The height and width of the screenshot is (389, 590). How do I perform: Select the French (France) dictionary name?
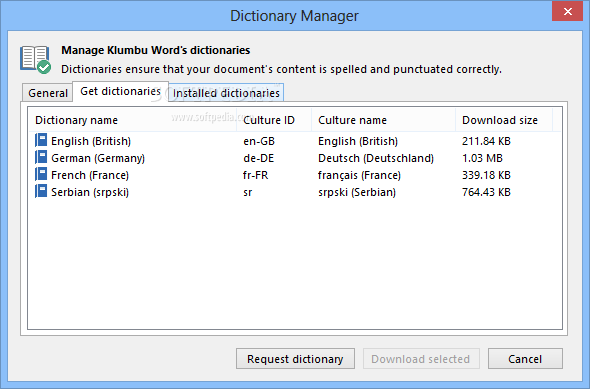[90, 175]
